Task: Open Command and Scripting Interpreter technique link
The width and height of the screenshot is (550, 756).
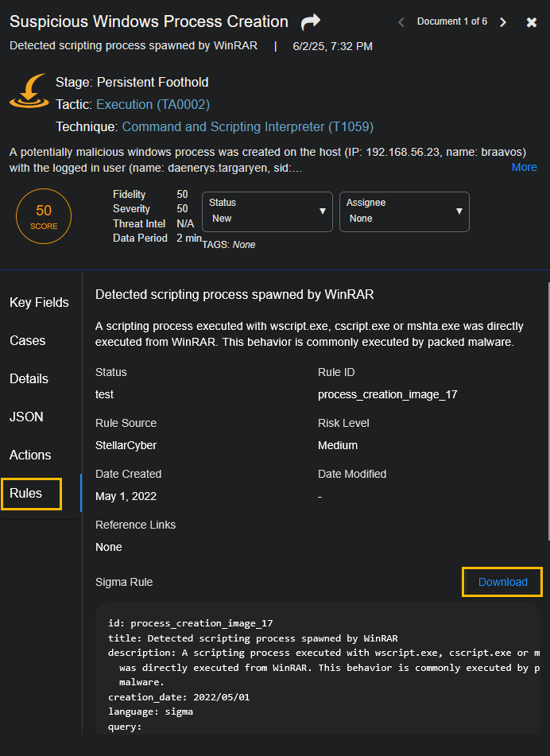Action: pyautogui.click(x=247, y=126)
